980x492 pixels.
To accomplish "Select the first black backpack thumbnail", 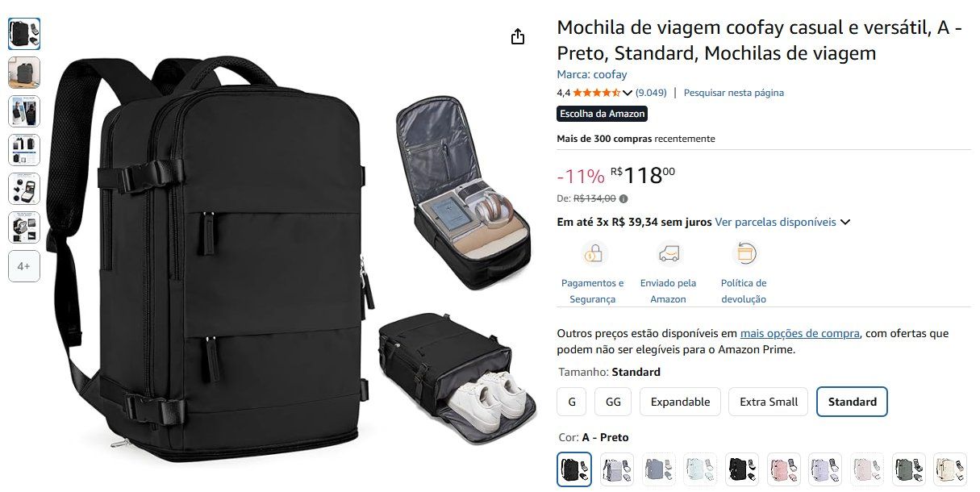I will pyautogui.click(x=24, y=34).
